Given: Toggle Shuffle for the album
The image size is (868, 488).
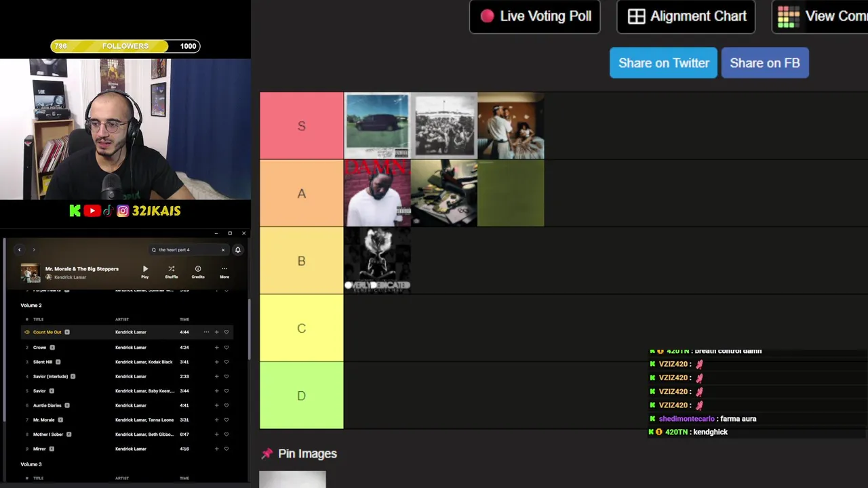Looking at the screenshot, I should [172, 272].
